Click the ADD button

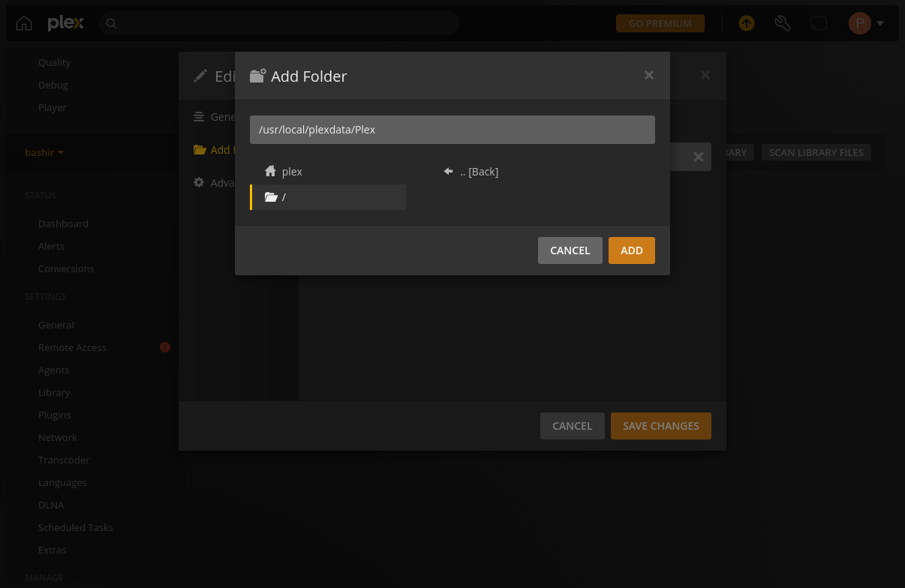[x=632, y=250]
